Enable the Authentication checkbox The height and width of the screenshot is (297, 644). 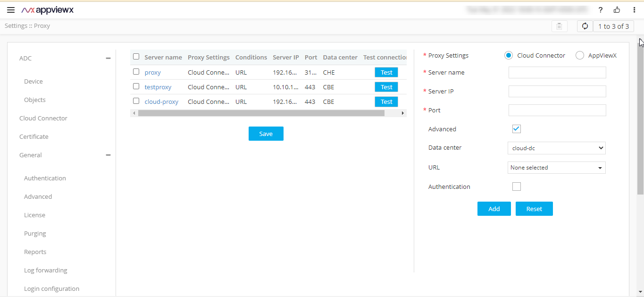pos(517,187)
